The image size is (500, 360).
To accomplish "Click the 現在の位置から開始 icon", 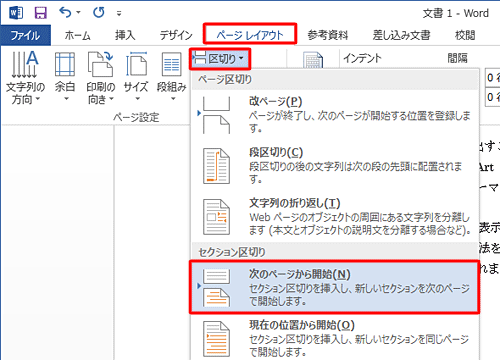I will click(216, 339).
